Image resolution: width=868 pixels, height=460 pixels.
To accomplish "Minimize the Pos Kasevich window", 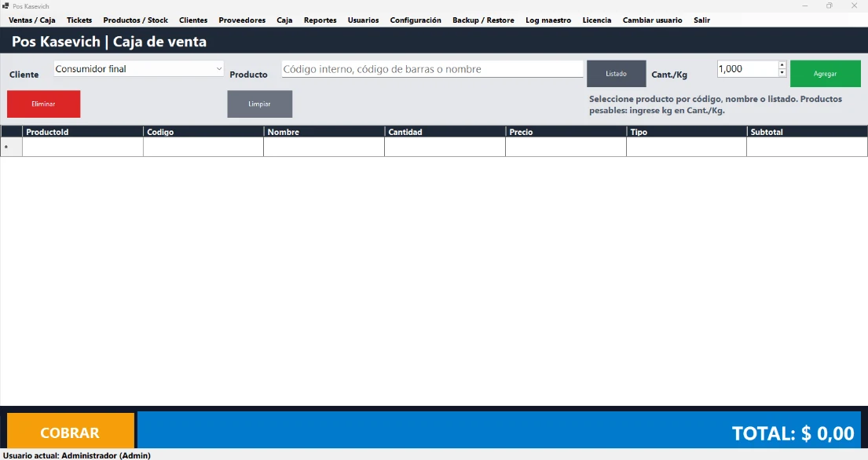I will [805, 5].
